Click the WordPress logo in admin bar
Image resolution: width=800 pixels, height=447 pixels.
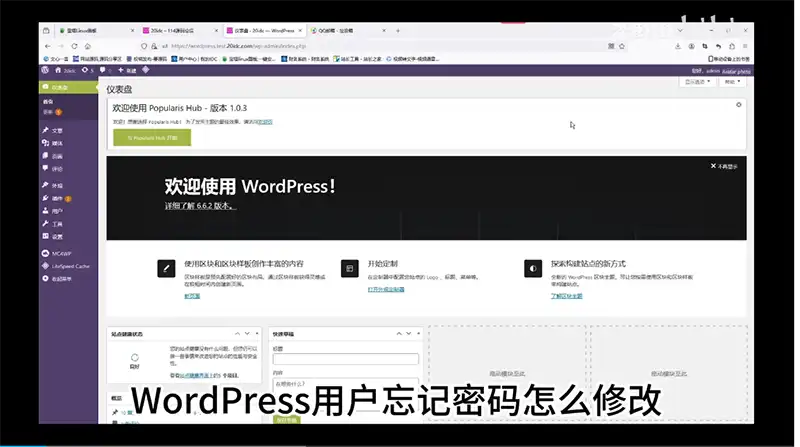tap(45, 71)
